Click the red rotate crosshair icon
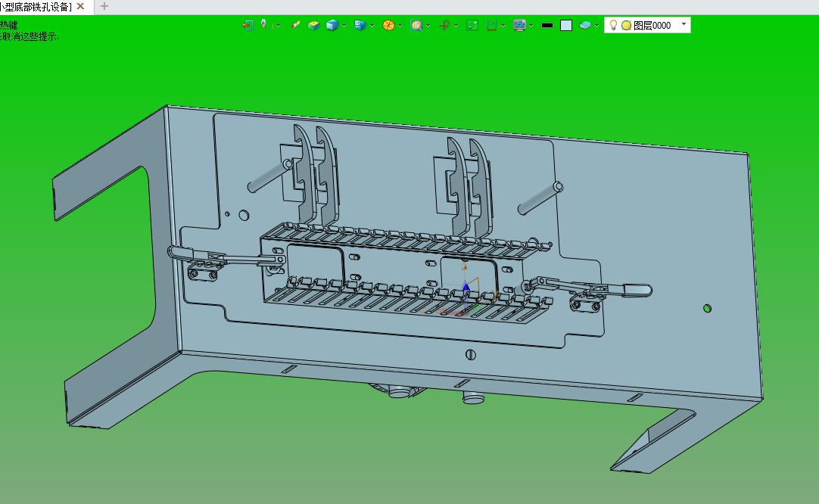Screen dimensions: 819x504 [444, 25]
